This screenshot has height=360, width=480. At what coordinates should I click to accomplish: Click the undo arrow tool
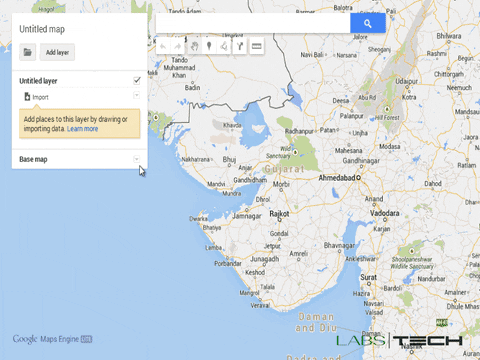pos(163,46)
